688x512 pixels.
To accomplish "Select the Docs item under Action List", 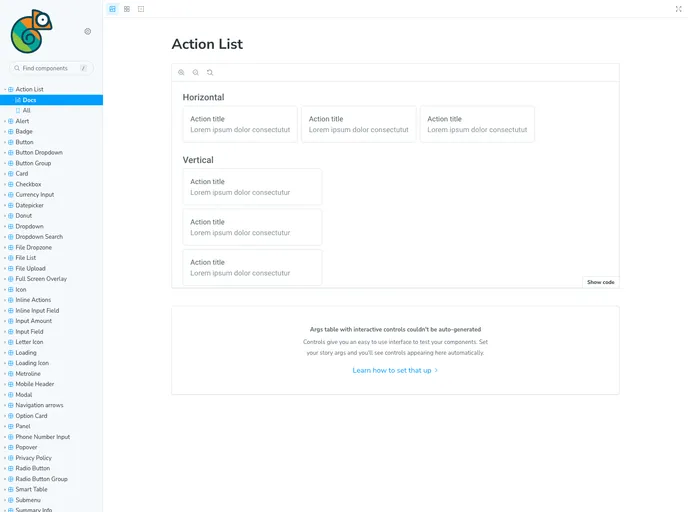I will (x=51, y=100).
